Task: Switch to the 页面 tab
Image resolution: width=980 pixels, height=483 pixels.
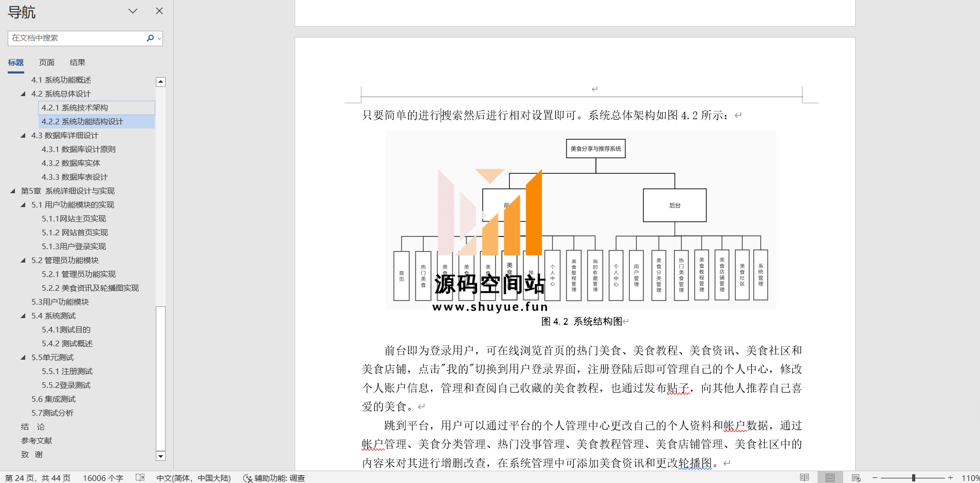Action: pyautogui.click(x=47, y=62)
